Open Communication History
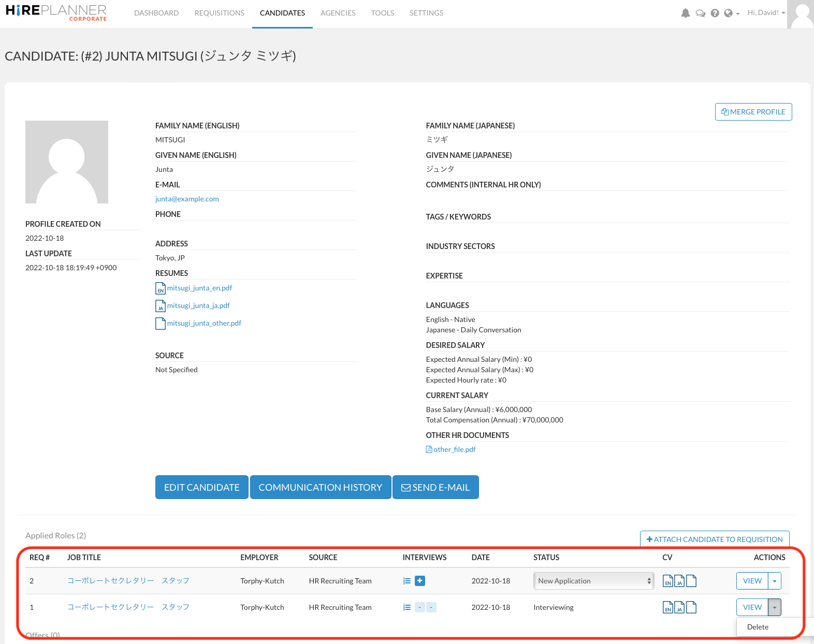This screenshot has height=644, width=814. point(320,487)
